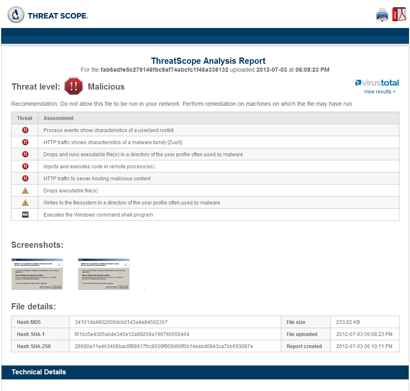The height and width of the screenshot is (391, 410).
Task: Click the red Malicious threat level icon
Action: [x=74, y=87]
